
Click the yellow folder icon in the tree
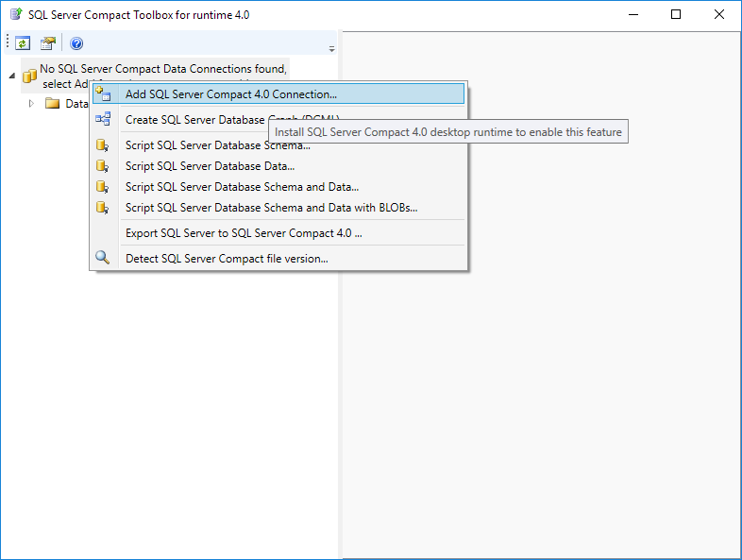point(53,103)
